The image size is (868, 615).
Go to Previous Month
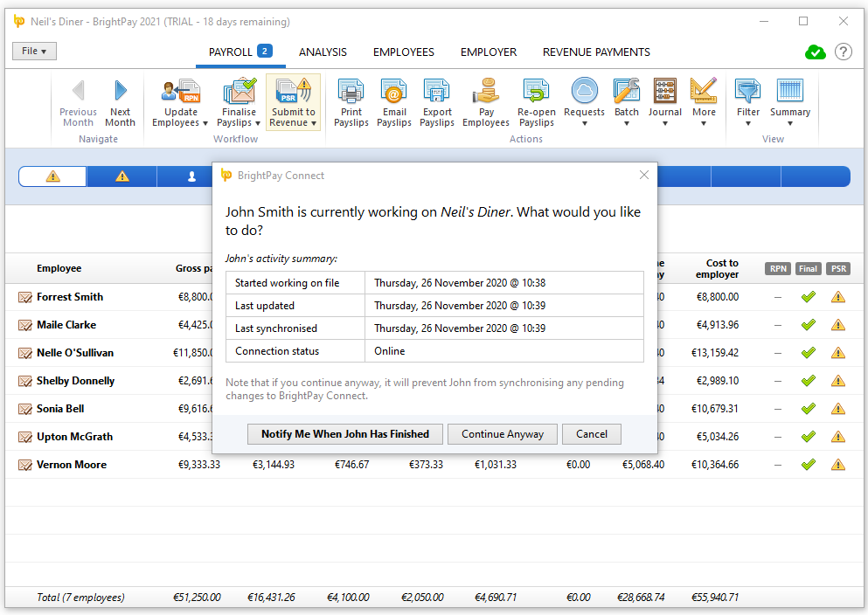[78, 103]
